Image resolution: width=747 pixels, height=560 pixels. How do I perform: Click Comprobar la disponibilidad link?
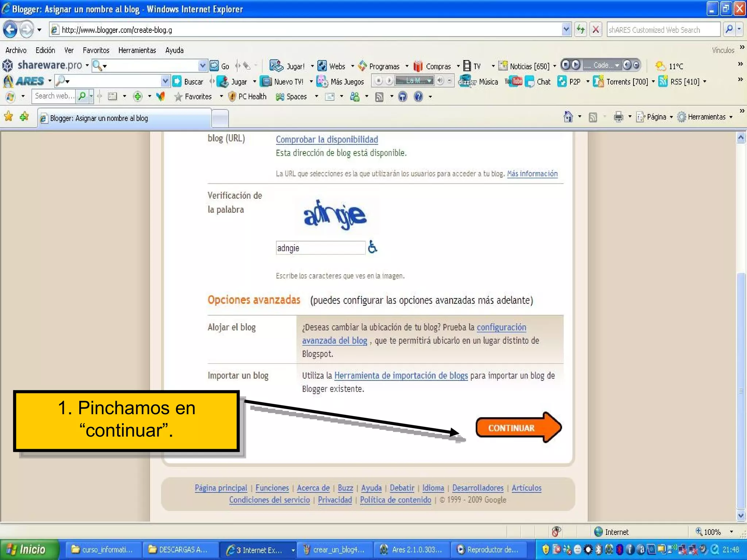point(327,140)
